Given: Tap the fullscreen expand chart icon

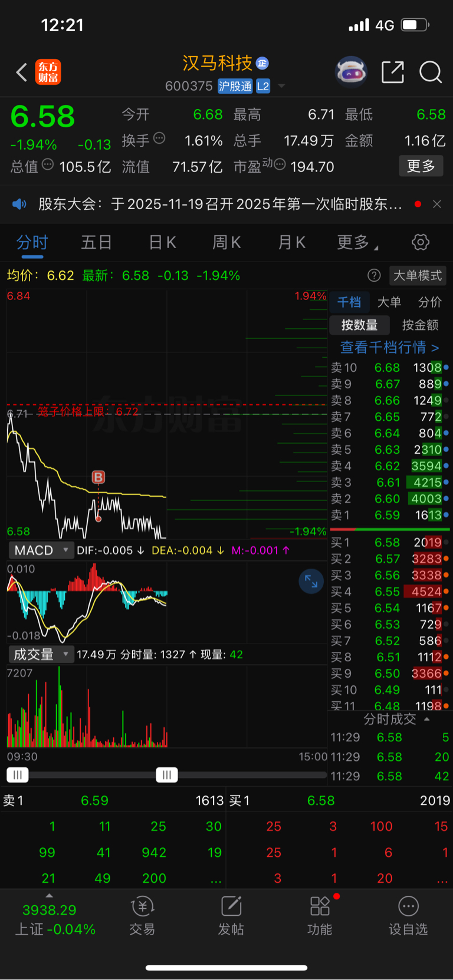Looking at the screenshot, I should coord(311,582).
